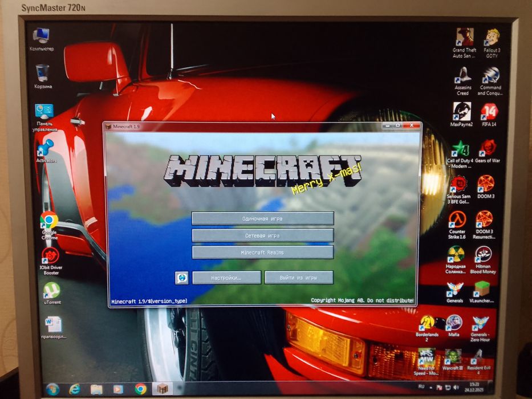
Task: Select the Mafia desktop shortcut
Action: coord(454,325)
